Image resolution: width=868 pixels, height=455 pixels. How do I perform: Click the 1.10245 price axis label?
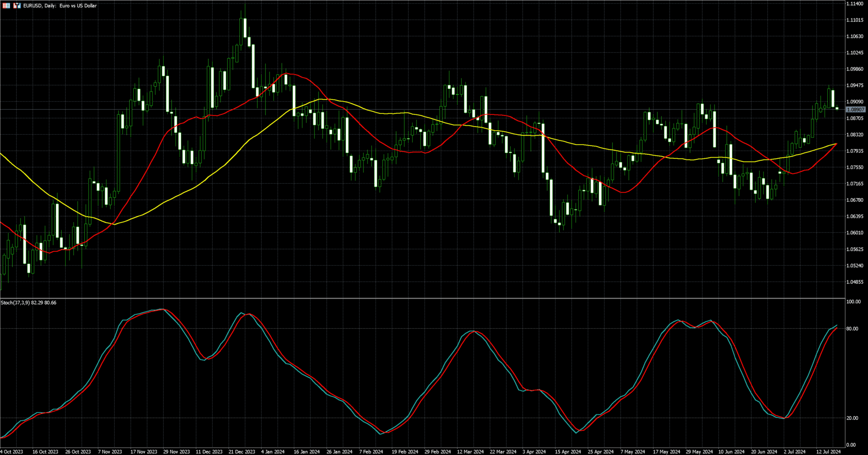click(x=855, y=53)
